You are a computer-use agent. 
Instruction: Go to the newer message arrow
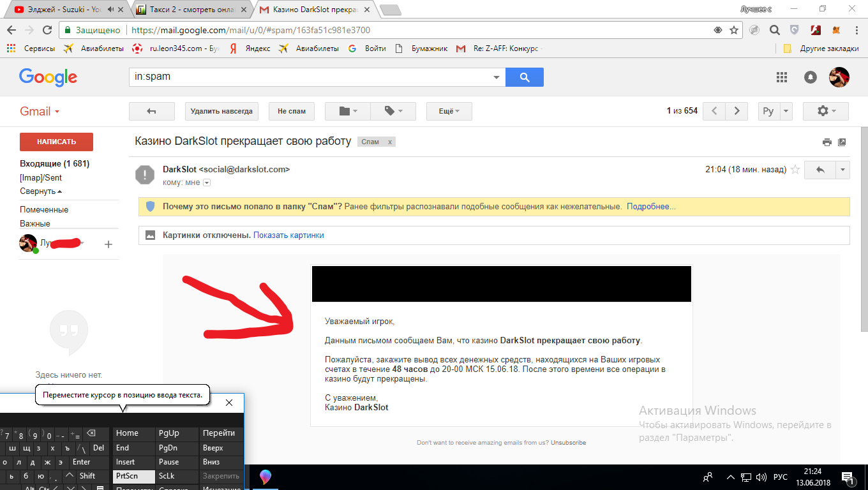coord(715,111)
